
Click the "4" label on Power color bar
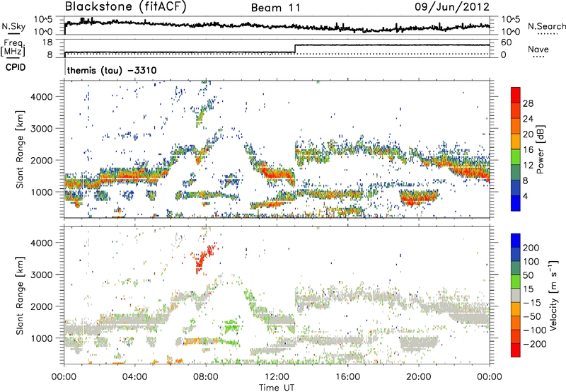point(526,197)
